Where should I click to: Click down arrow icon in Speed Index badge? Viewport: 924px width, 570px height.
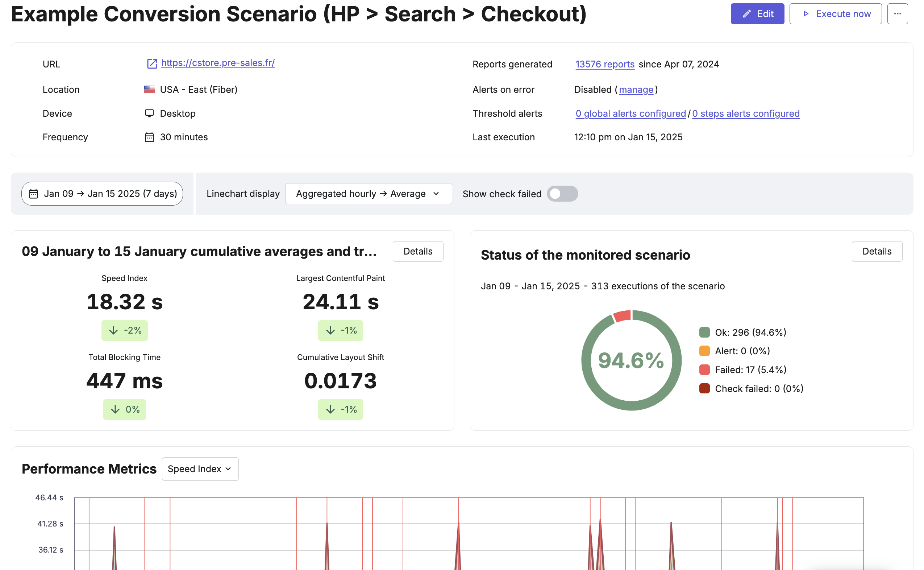coord(113,331)
